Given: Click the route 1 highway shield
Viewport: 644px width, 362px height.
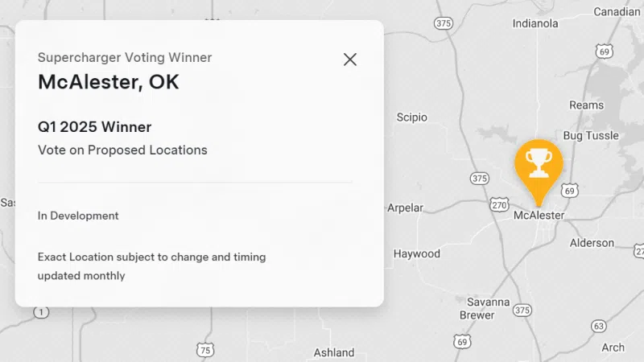Looking at the screenshot, I should tap(41, 312).
